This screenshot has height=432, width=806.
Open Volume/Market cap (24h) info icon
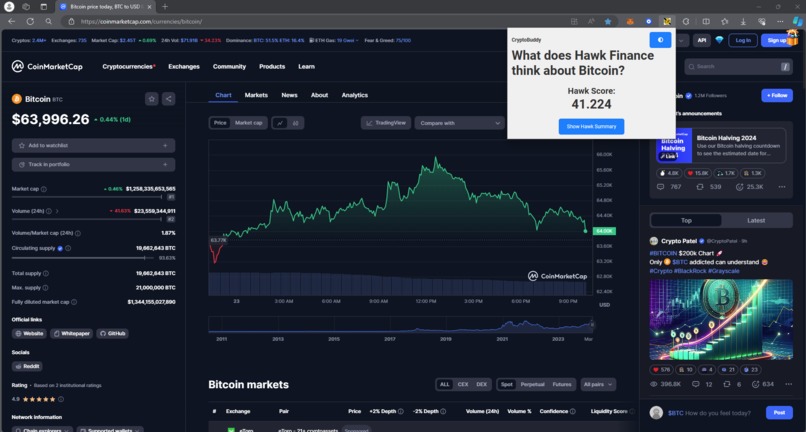pyautogui.click(x=78, y=233)
